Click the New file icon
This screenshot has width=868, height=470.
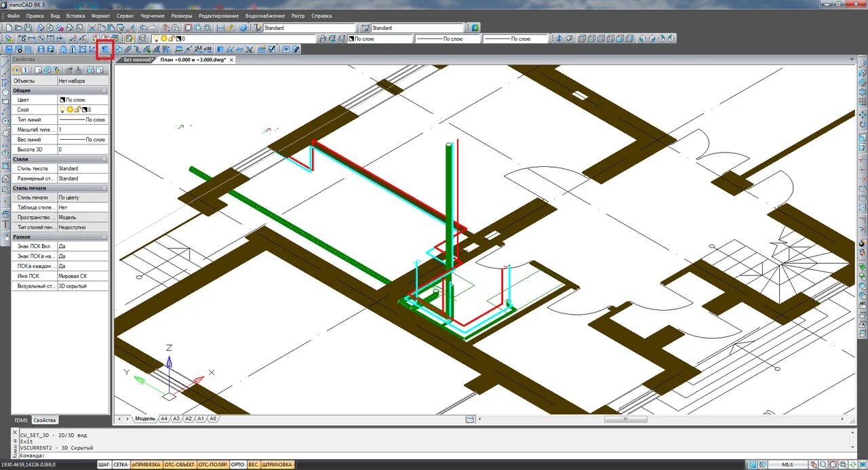tap(9, 28)
